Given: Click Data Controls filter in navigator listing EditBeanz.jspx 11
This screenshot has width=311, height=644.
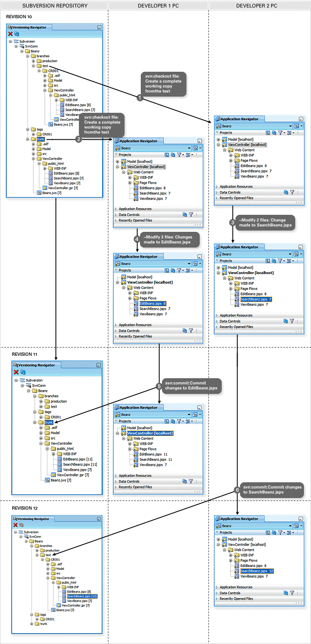Looking at the screenshot, I should coord(191,481).
